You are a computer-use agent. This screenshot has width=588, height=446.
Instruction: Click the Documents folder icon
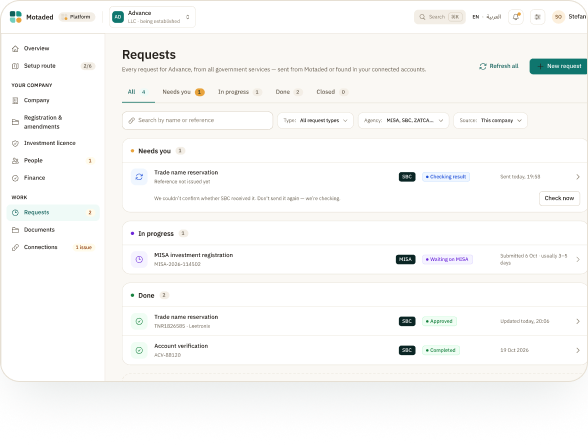15,230
